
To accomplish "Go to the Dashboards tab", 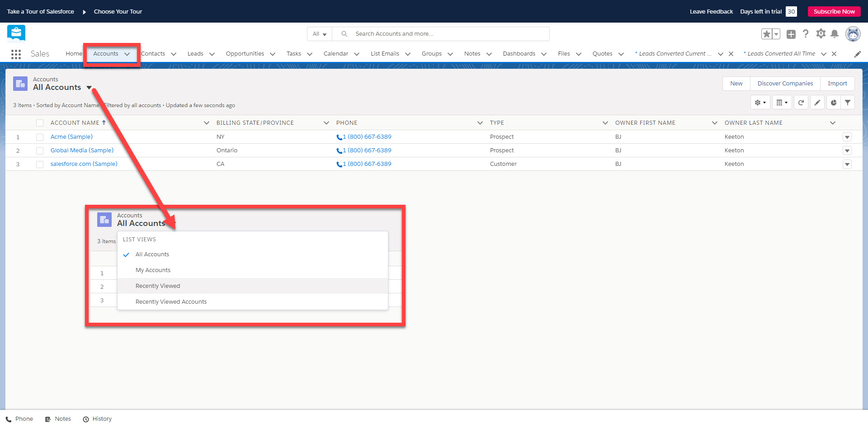I will pos(519,54).
